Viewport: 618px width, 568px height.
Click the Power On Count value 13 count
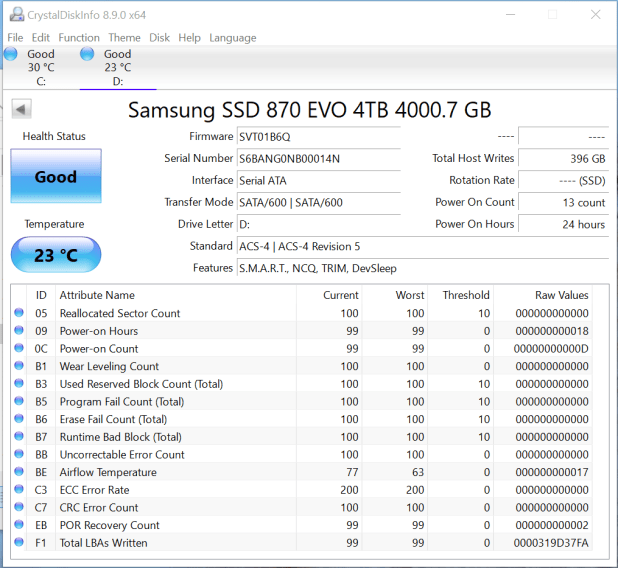564,203
